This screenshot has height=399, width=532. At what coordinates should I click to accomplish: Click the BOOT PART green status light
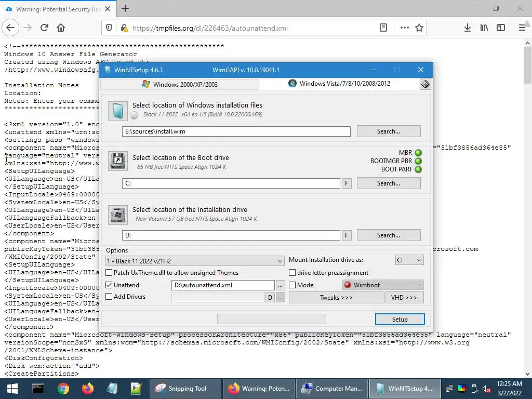click(x=418, y=169)
